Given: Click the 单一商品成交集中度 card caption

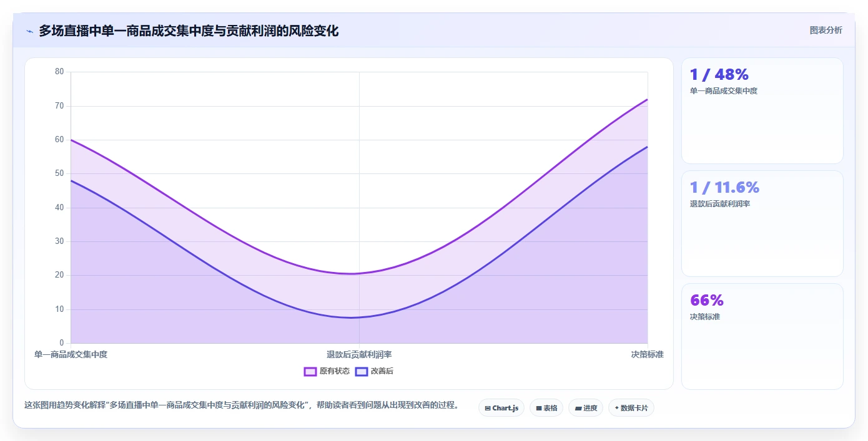Looking at the screenshot, I should click(x=724, y=91).
